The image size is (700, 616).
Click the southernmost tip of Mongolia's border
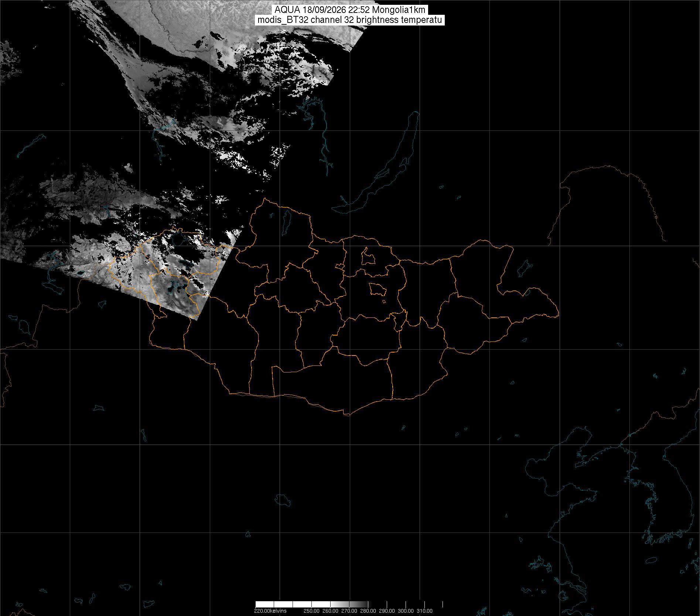[347, 415]
